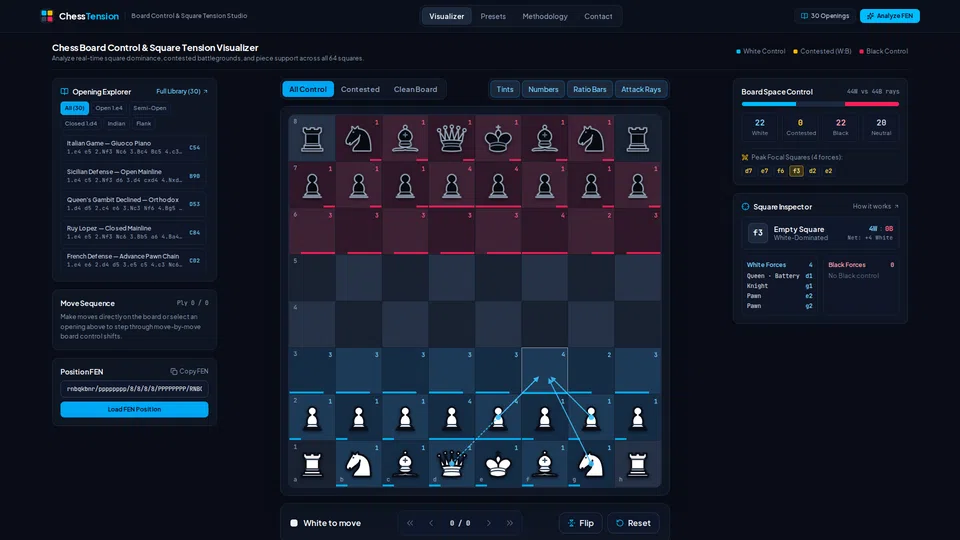Toggle the Tints overlay
This screenshot has height=540, width=960.
[504, 89]
